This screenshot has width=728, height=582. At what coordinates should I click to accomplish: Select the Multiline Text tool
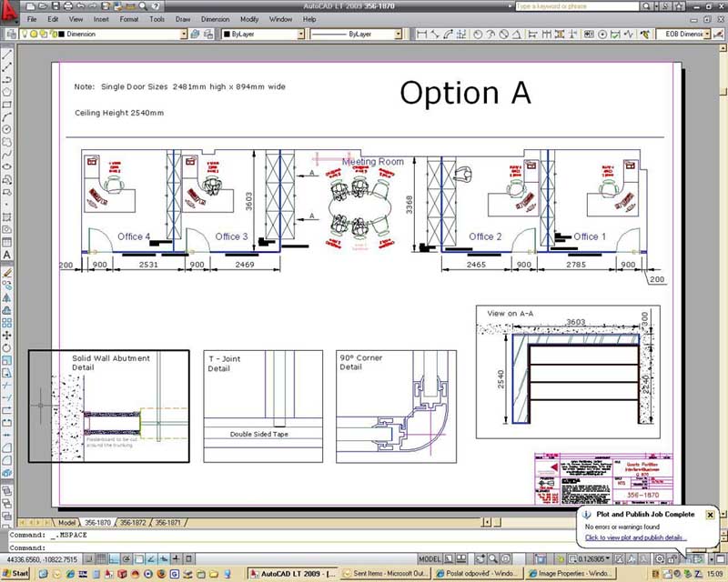tap(7, 255)
